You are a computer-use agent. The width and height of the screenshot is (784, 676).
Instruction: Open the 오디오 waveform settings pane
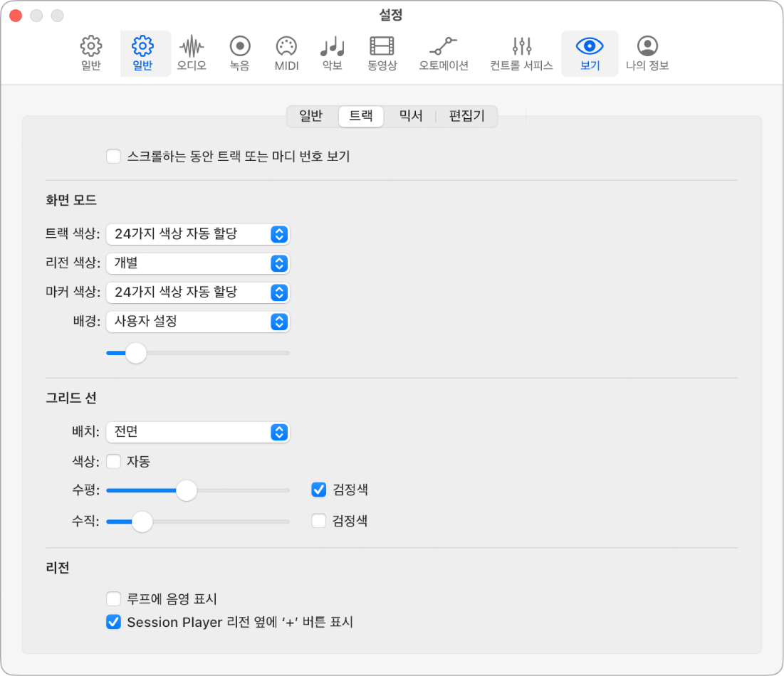click(192, 53)
